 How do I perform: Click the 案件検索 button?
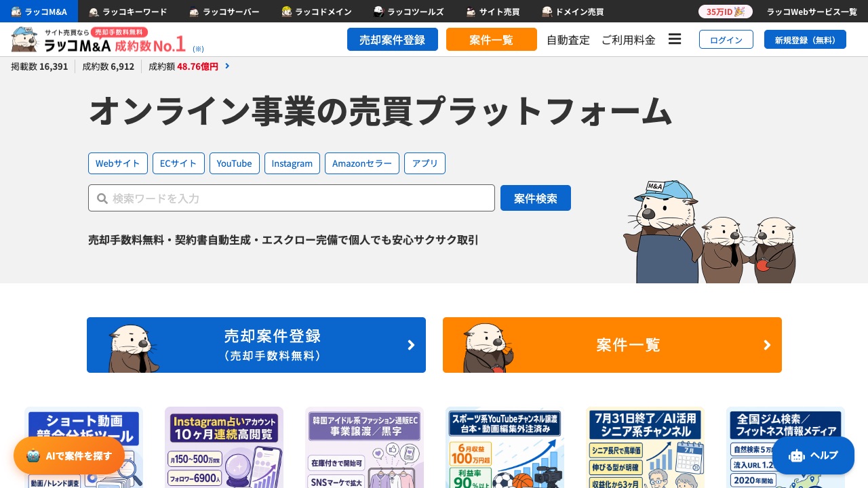[x=536, y=198]
